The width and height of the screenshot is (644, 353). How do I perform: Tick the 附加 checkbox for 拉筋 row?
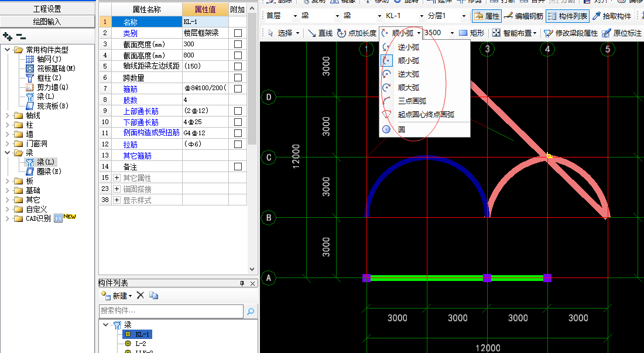[238, 144]
